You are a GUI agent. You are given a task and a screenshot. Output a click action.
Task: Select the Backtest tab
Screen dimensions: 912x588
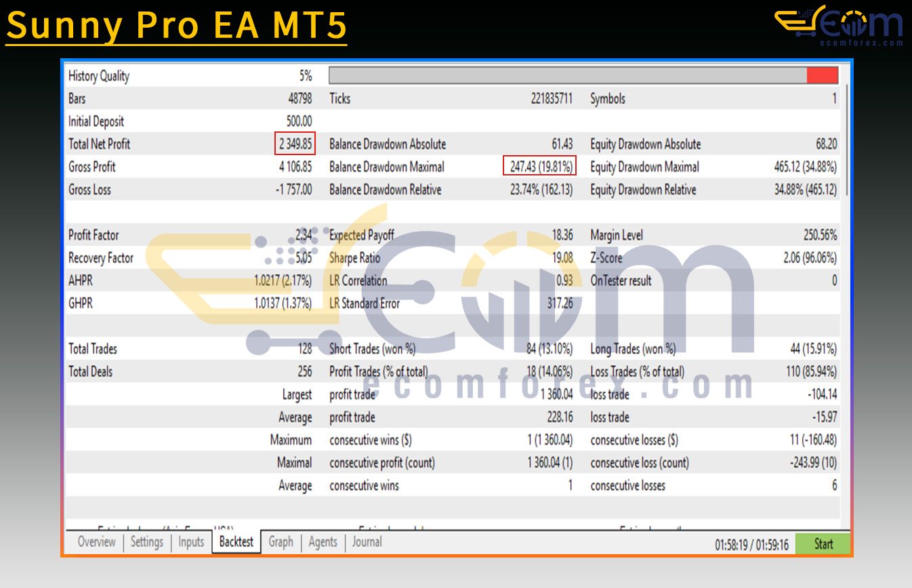click(236, 542)
